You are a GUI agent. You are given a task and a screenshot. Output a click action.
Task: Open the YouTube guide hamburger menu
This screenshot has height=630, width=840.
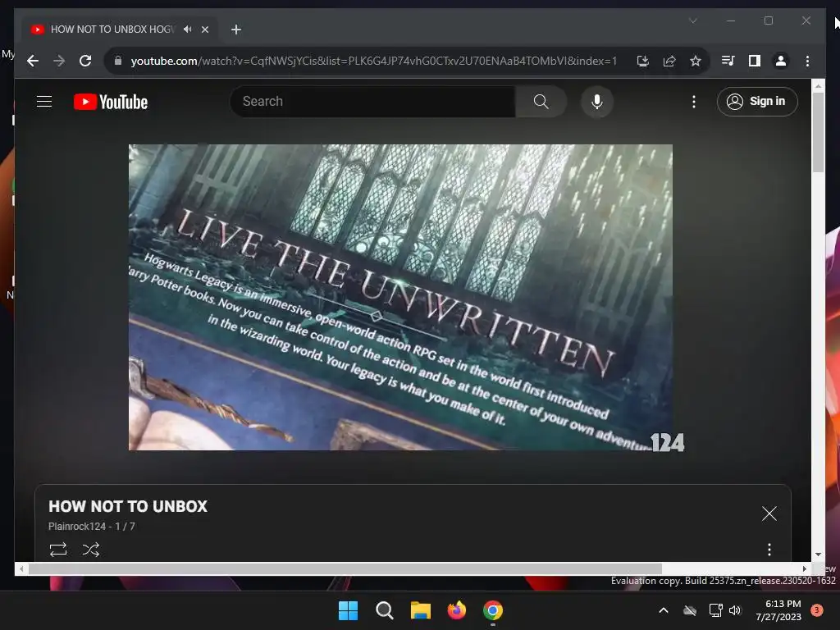tap(44, 101)
